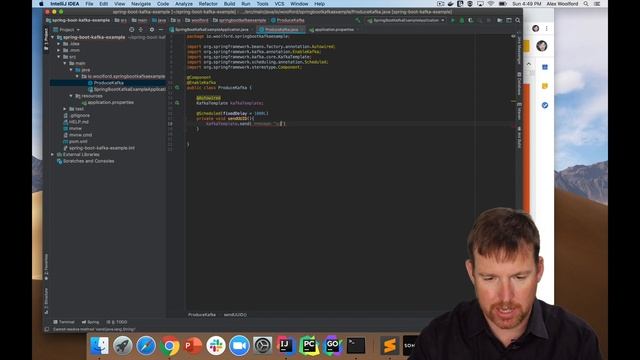This screenshot has height=360, width=640.
Task: Open the Navigate menu
Action: [141, 4]
